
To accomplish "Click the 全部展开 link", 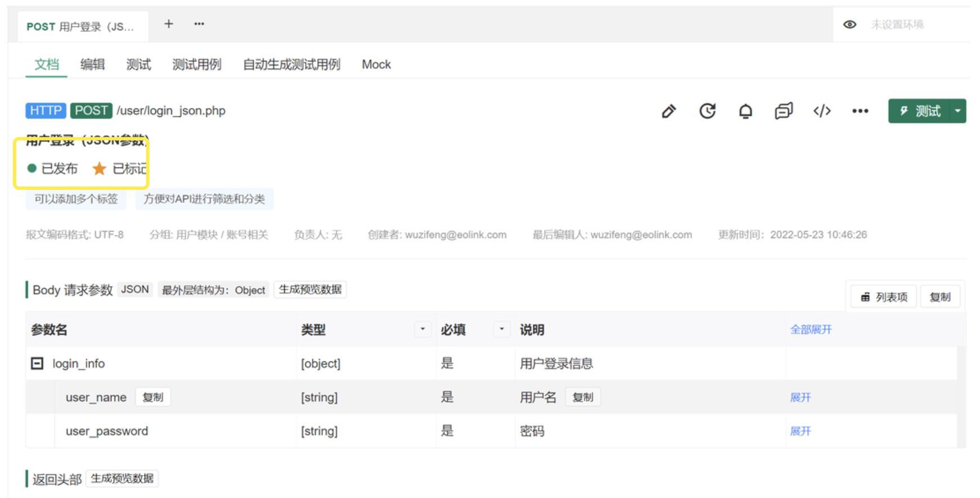I will [811, 329].
